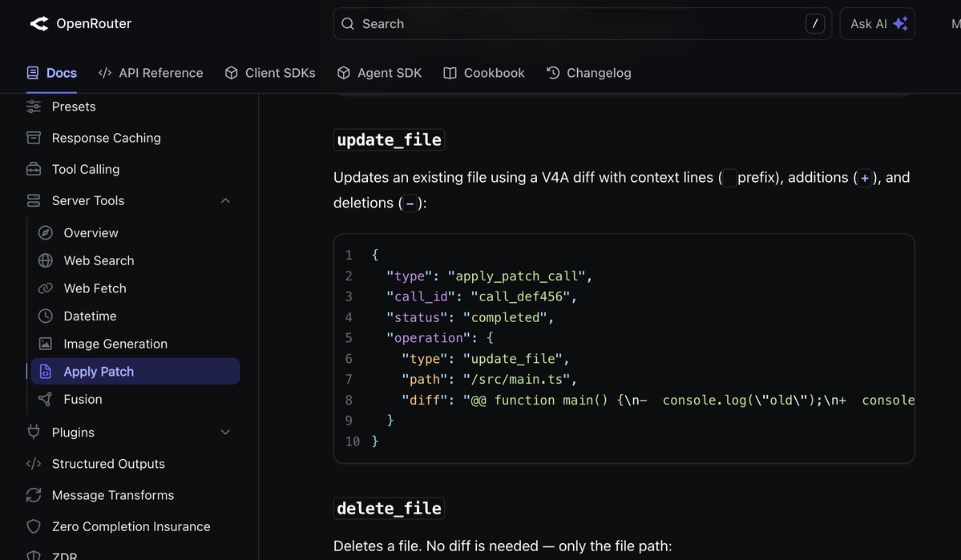Open Message Transforms page

[113, 495]
